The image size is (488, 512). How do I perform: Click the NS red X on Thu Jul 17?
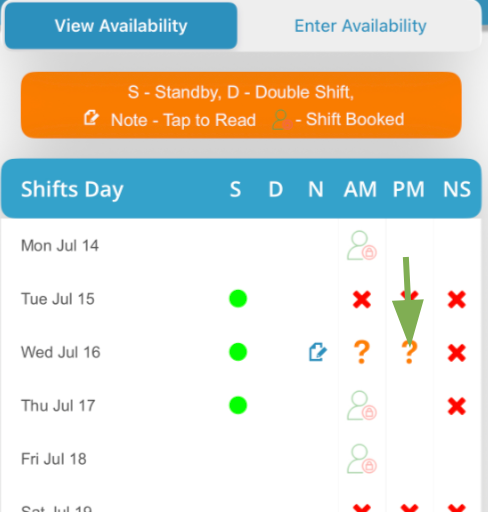coord(457,406)
